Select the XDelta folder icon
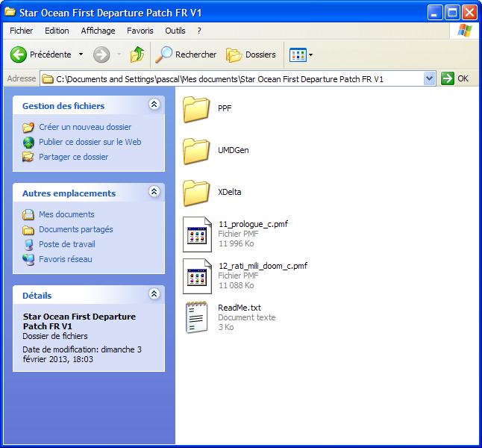 click(196, 193)
